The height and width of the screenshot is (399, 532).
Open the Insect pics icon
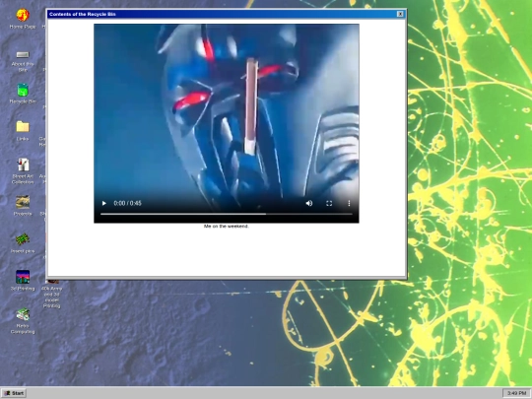click(x=23, y=243)
